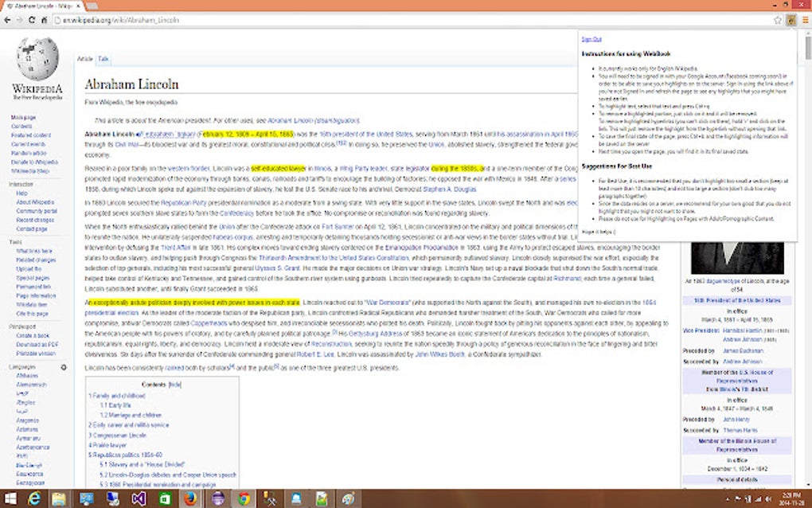The height and width of the screenshot is (508, 812).
Task: Click Lincoln portrait thumbnail in infobox
Action: (x=737, y=258)
